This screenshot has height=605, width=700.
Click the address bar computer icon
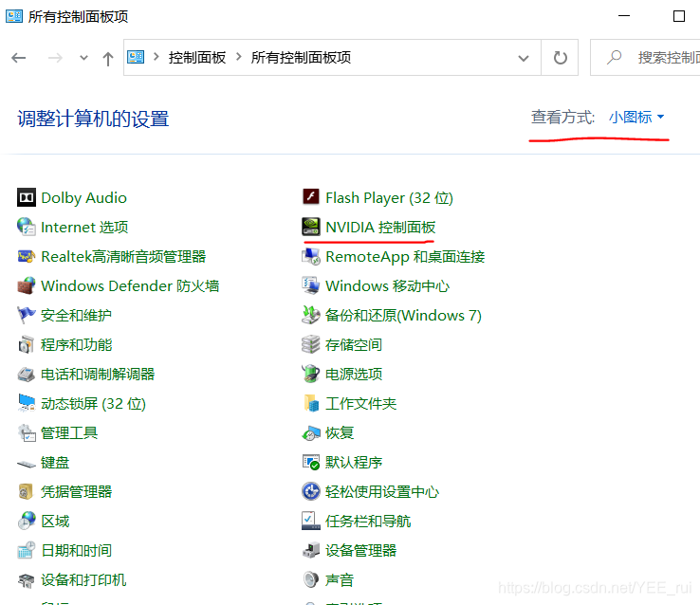click(136, 57)
